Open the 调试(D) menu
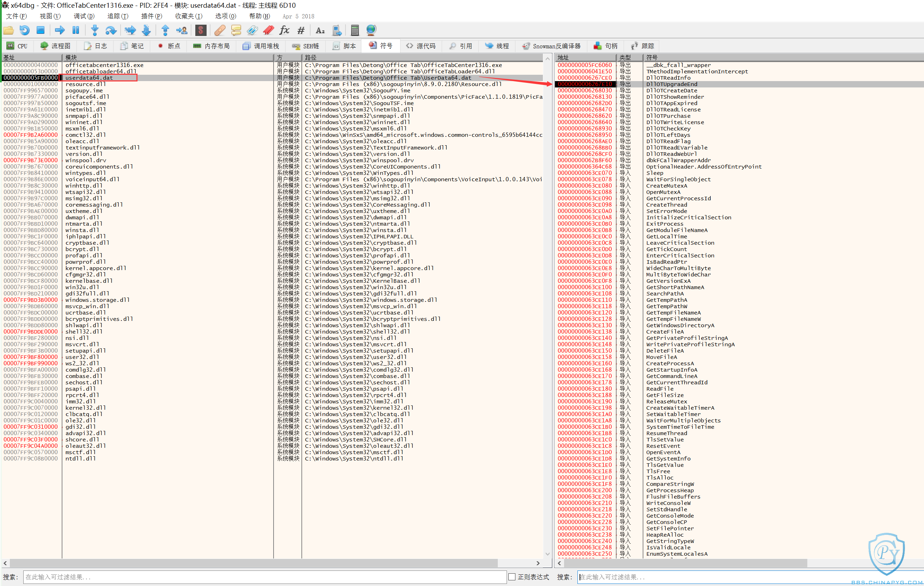This screenshot has height=586, width=924. tap(84, 16)
